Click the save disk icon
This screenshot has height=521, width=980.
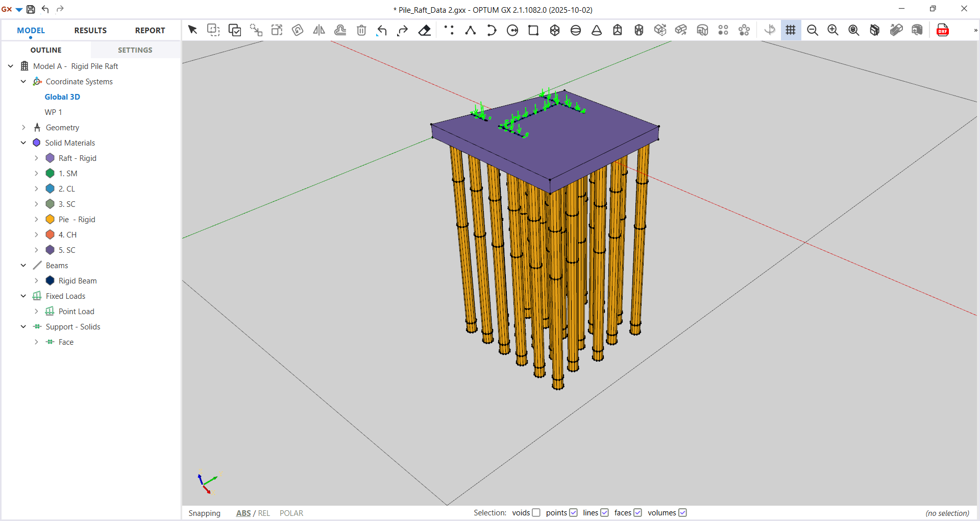coord(31,9)
